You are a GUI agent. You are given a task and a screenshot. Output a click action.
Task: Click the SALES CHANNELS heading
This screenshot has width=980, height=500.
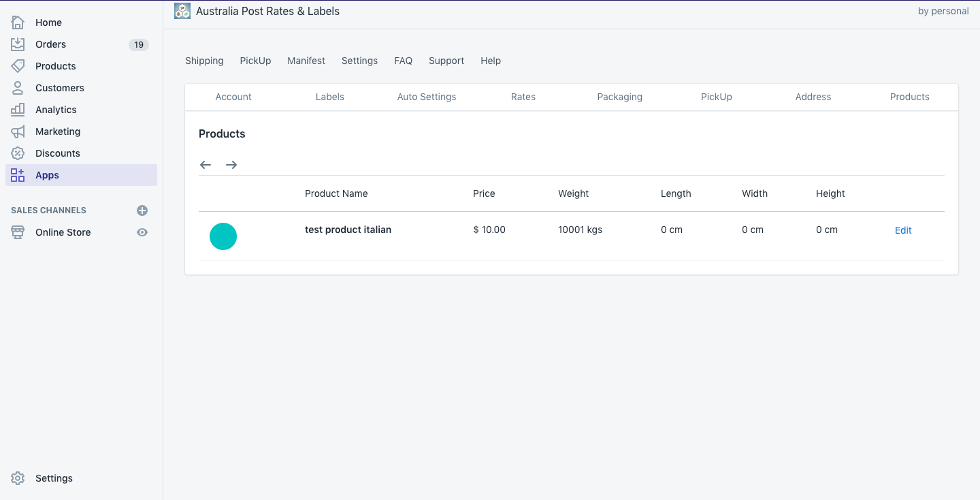(x=48, y=210)
